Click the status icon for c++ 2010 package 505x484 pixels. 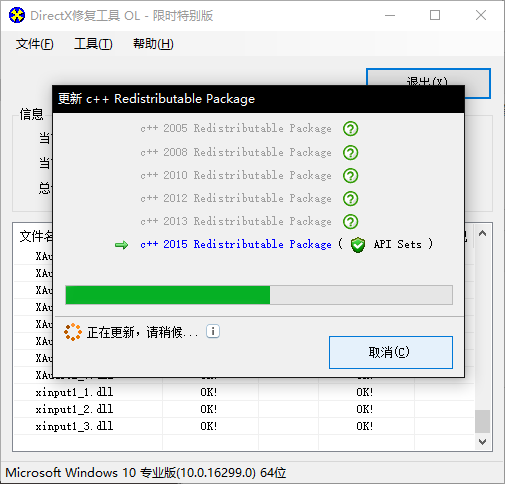tap(350, 176)
